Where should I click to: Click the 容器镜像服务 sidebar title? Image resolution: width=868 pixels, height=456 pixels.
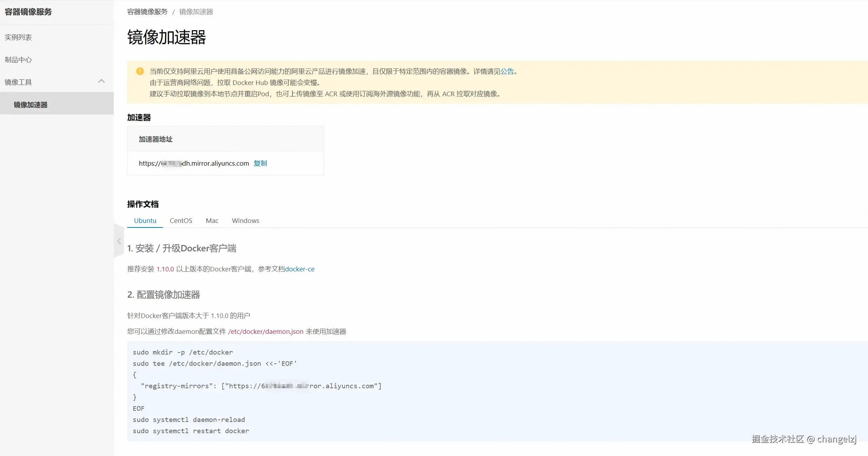point(28,12)
